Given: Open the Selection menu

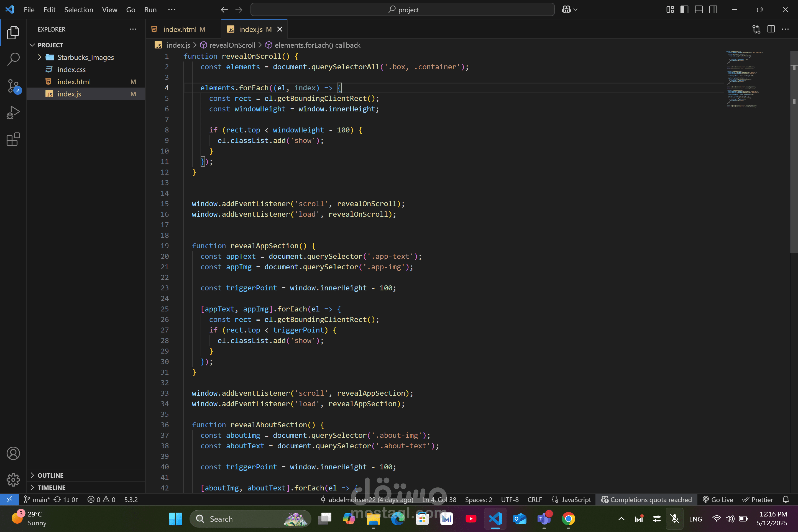Looking at the screenshot, I should [x=78, y=9].
